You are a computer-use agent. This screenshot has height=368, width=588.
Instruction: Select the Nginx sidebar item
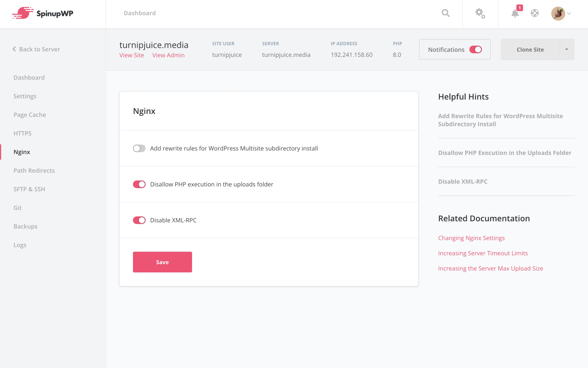pyautogui.click(x=22, y=152)
